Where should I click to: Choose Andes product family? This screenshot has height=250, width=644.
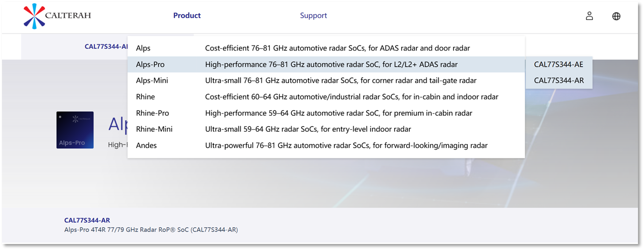(326, 145)
